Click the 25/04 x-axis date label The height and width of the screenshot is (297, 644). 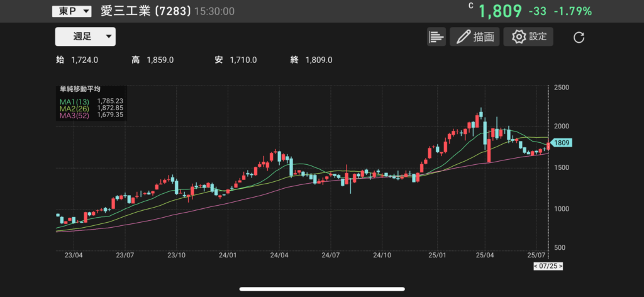coord(485,255)
